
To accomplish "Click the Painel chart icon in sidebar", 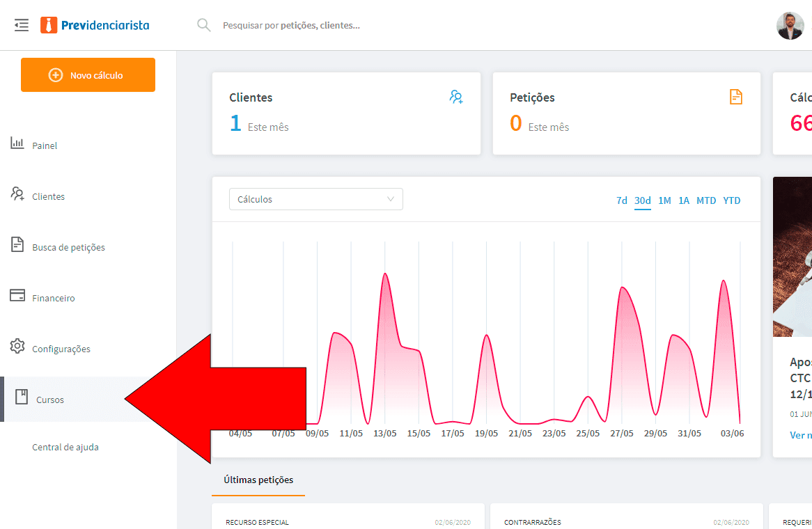I will coord(17,143).
